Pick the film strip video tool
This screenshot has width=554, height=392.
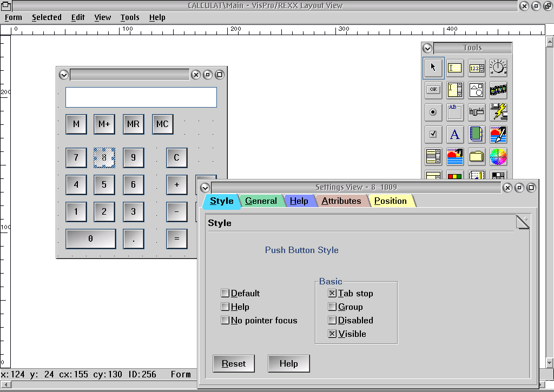tap(498, 90)
